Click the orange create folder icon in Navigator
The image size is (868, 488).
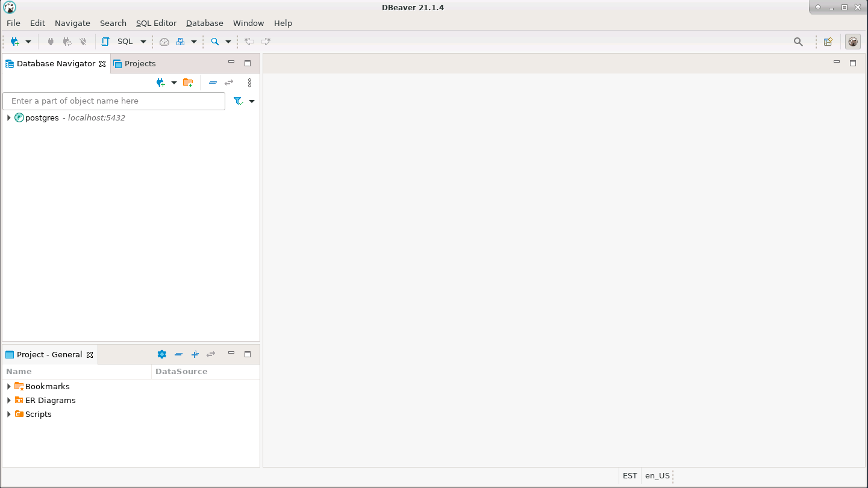point(188,83)
